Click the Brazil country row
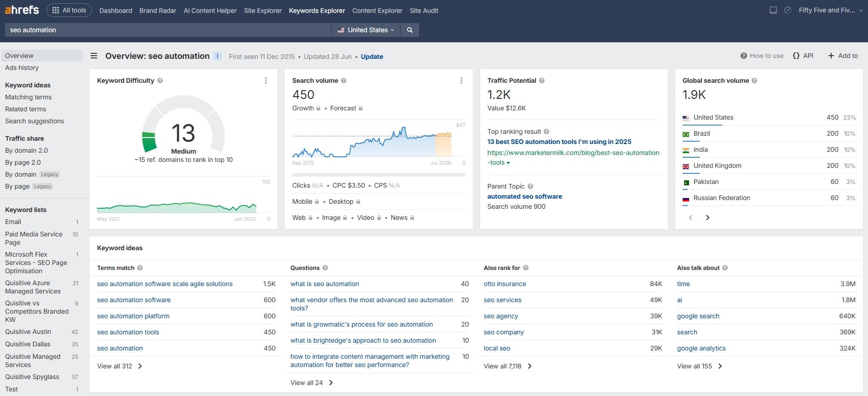This screenshot has height=396, width=868. pyautogui.click(x=769, y=133)
